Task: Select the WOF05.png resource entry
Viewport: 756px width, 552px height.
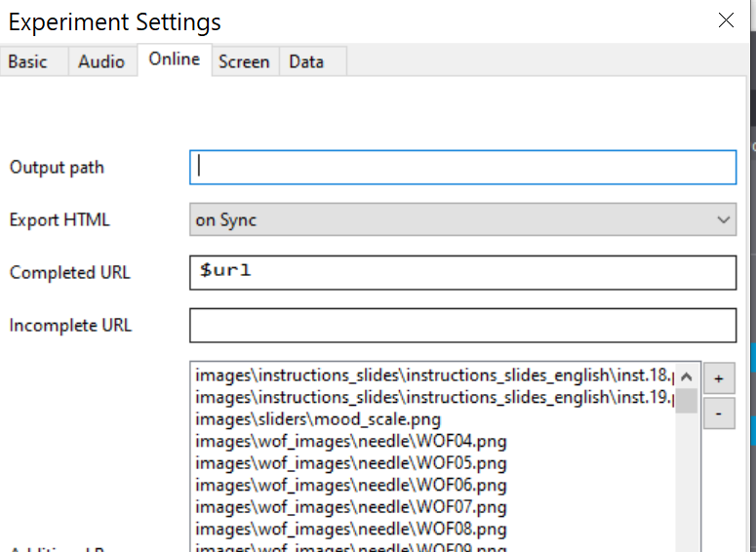Action: (351, 463)
